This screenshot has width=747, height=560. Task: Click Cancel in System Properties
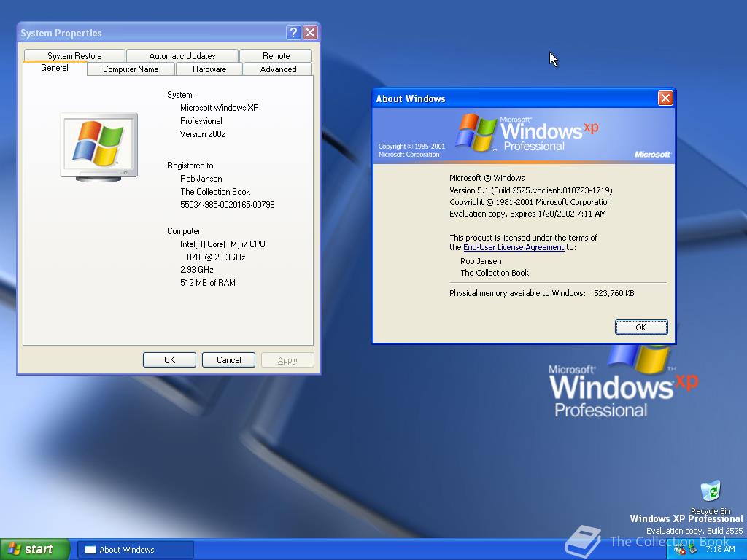point(228,360)
